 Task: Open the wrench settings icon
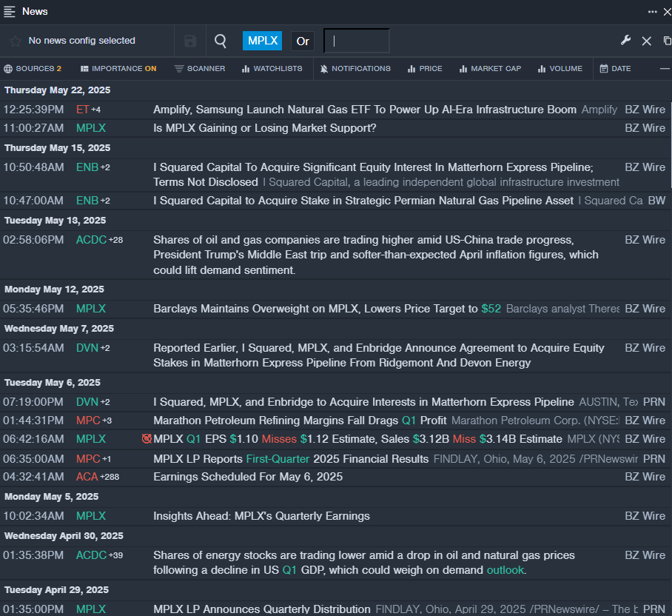point(625,41)
